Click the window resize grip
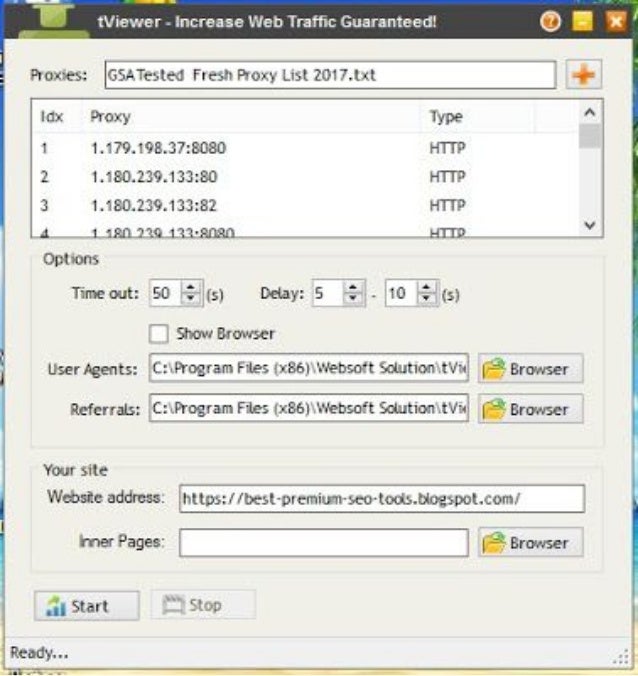The height and width of the screenshot is (676, 638). [x=622, y=656]
